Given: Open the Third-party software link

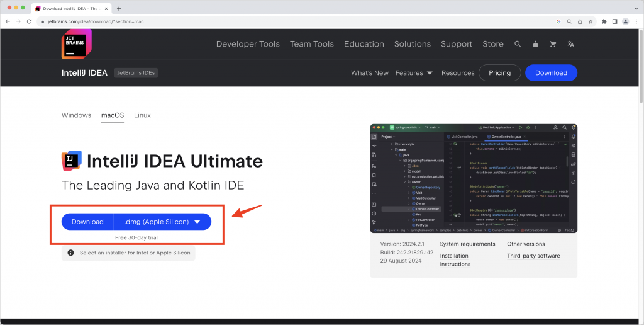Looking at the screenshot, I should click(x=533, y=256).
